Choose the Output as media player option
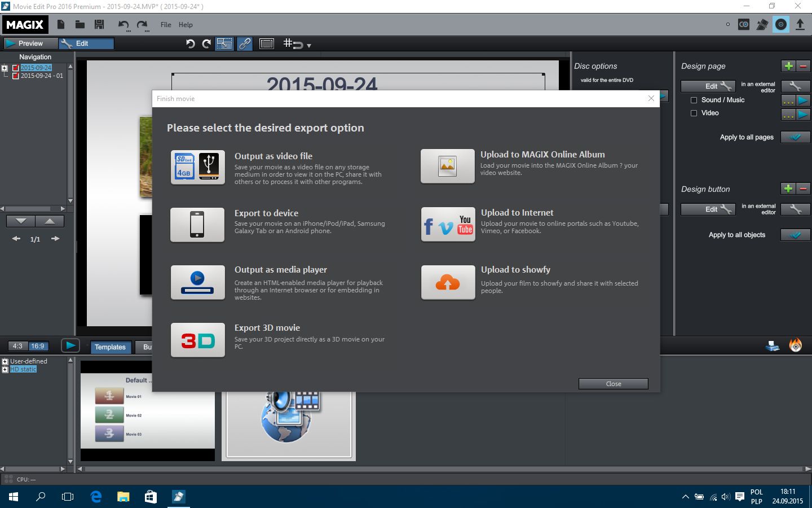 (197, 282)
